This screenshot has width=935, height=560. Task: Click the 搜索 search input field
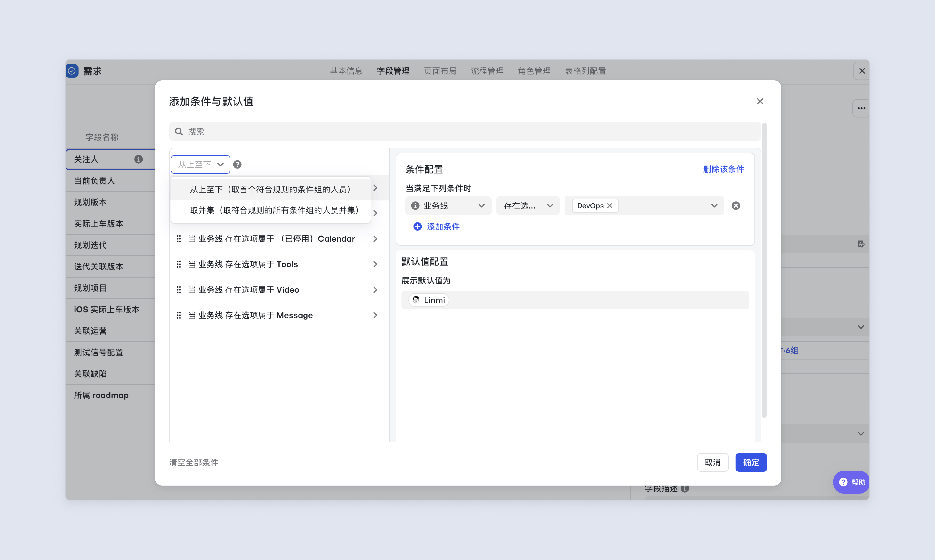point(465,131)
